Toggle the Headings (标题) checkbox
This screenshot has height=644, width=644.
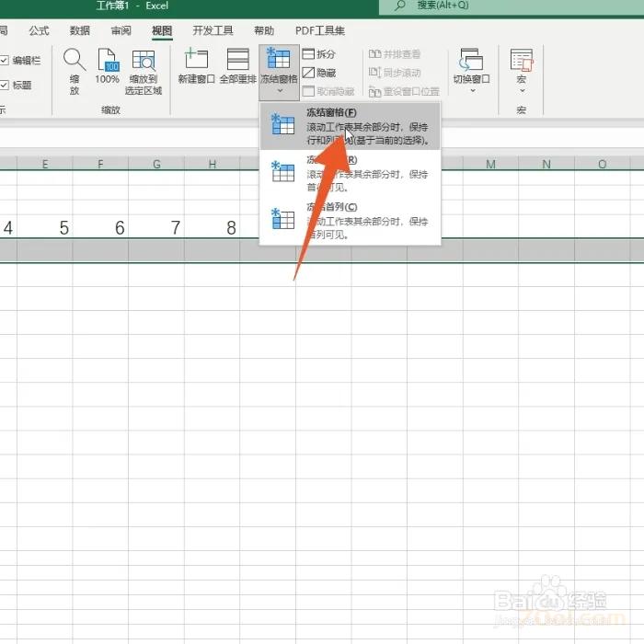[5, 86]
